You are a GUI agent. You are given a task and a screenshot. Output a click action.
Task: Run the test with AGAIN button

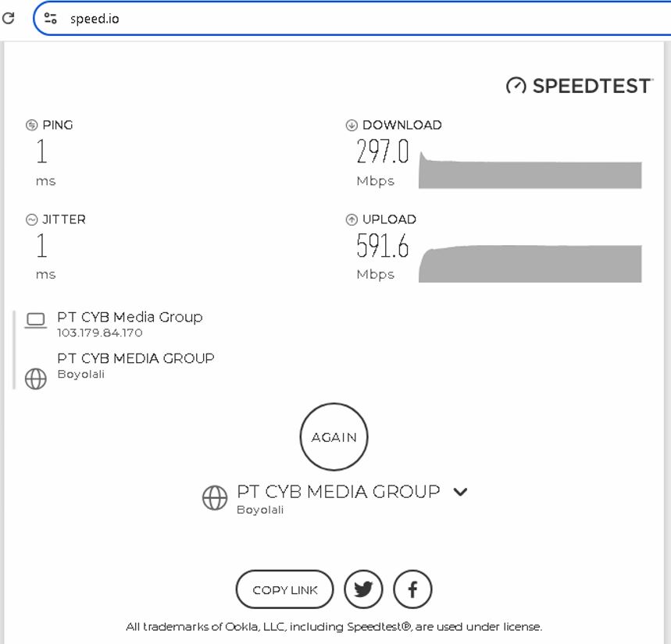click(x=334, y=437)
